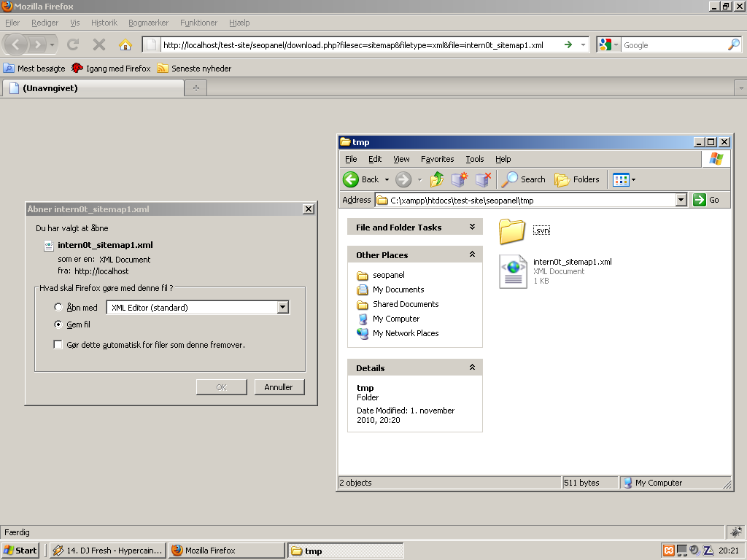Open Shared Documents in Other Places
The height and width of the screenshot is (560, 747).
coord(398,304)
